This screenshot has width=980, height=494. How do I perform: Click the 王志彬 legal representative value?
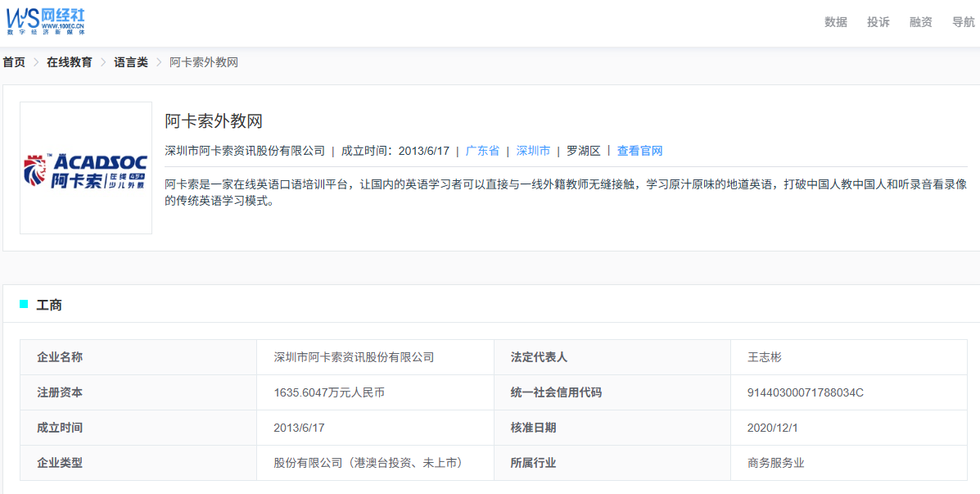click(x=765, y=358)
